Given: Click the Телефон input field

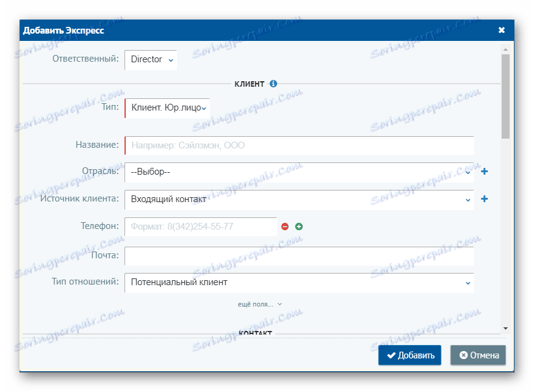Looking at the screenshot, I should [201, 227].
